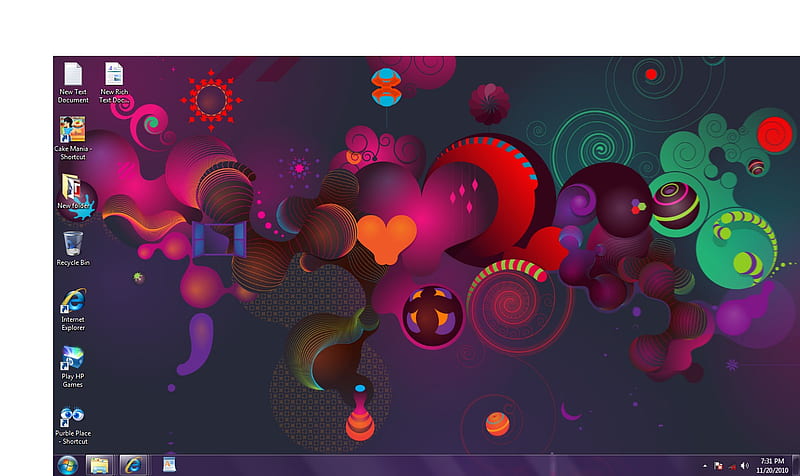
Task: Open the volume speaker tray icon
Action: pos(744,466)
